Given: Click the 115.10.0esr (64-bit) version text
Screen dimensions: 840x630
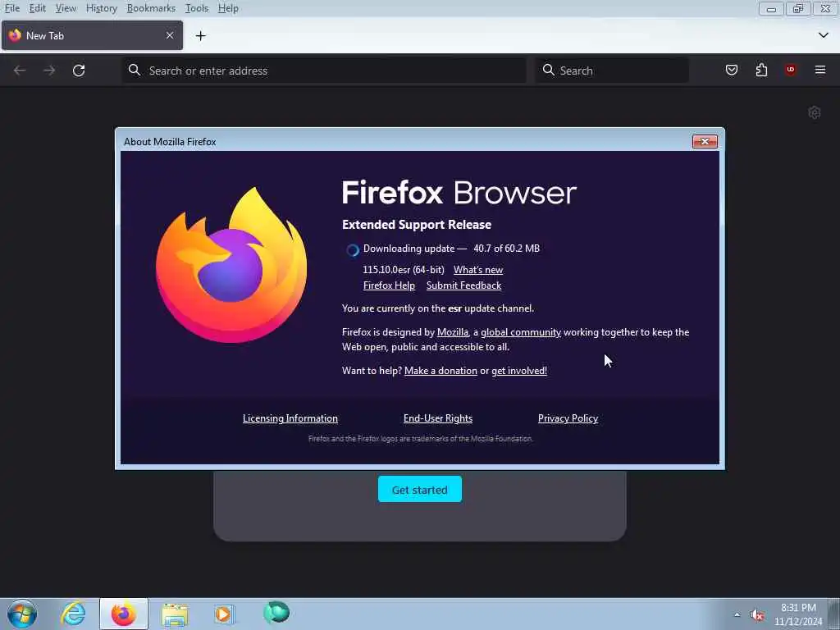Looking at the screenshot, I should pos(404,270).
